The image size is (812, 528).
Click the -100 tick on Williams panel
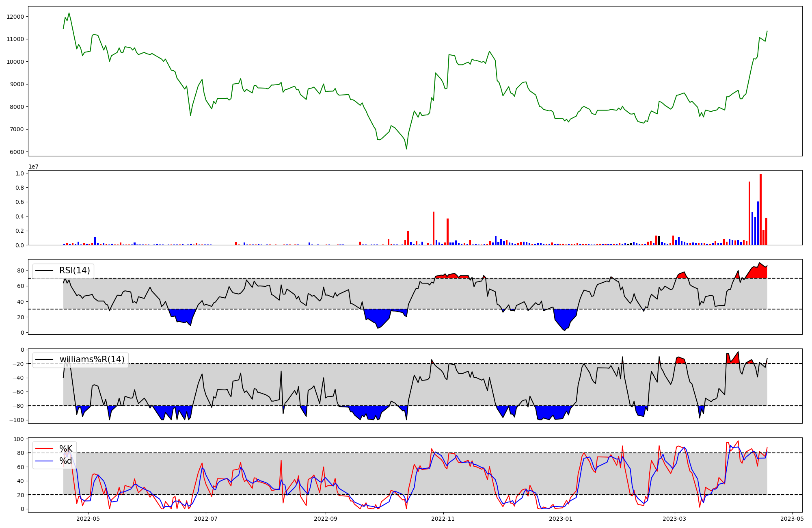(17, 420)
